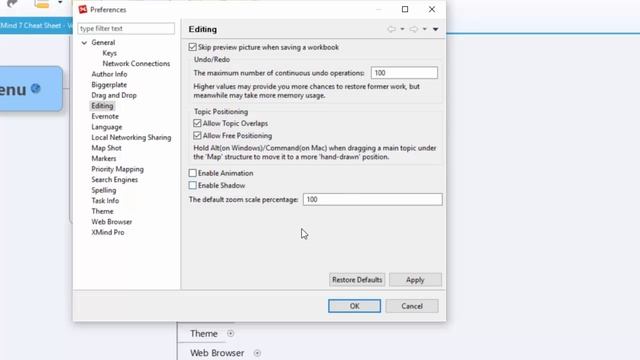Enable Animation checkbox

point(193,173)
